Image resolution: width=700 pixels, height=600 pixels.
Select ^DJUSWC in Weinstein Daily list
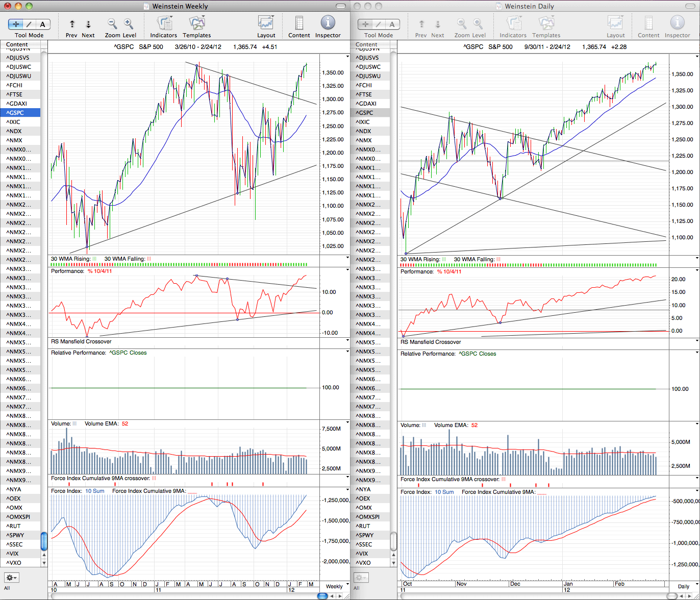[x=370, y=67]
